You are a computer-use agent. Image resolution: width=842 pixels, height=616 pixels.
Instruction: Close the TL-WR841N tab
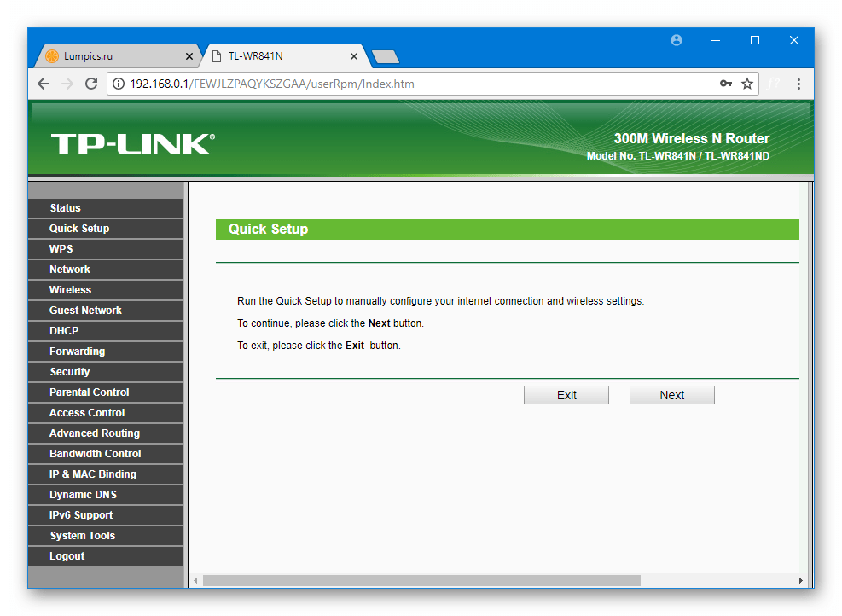tap(354, 56)
